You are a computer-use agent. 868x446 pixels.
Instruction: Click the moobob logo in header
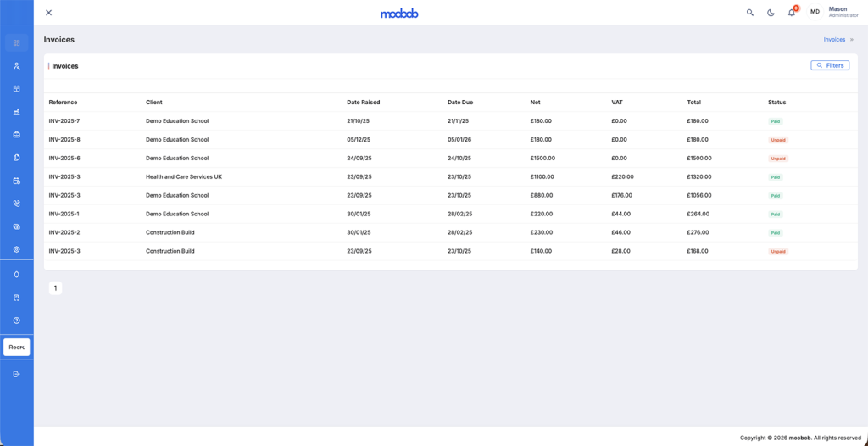click(x=399, y=13)
